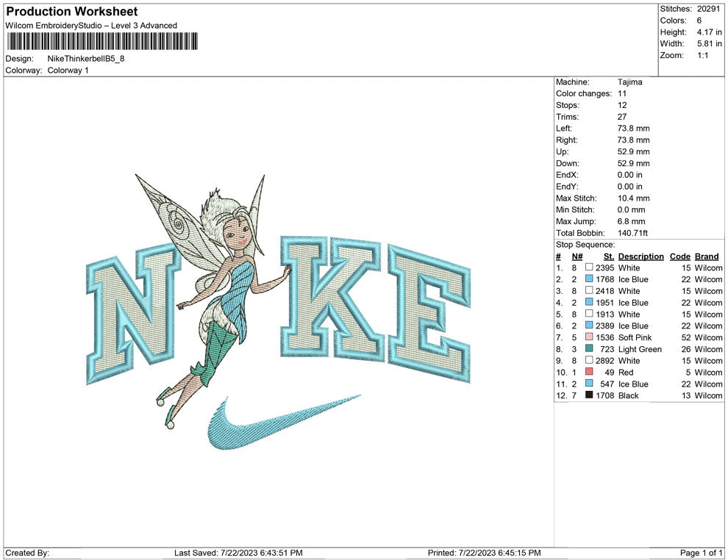Select the Light Green color swatch

pyautogui.click(x=589, y=348)
